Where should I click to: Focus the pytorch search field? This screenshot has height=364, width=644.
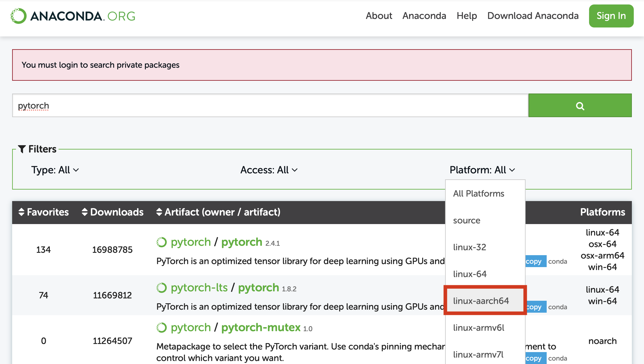coord(270,105)
